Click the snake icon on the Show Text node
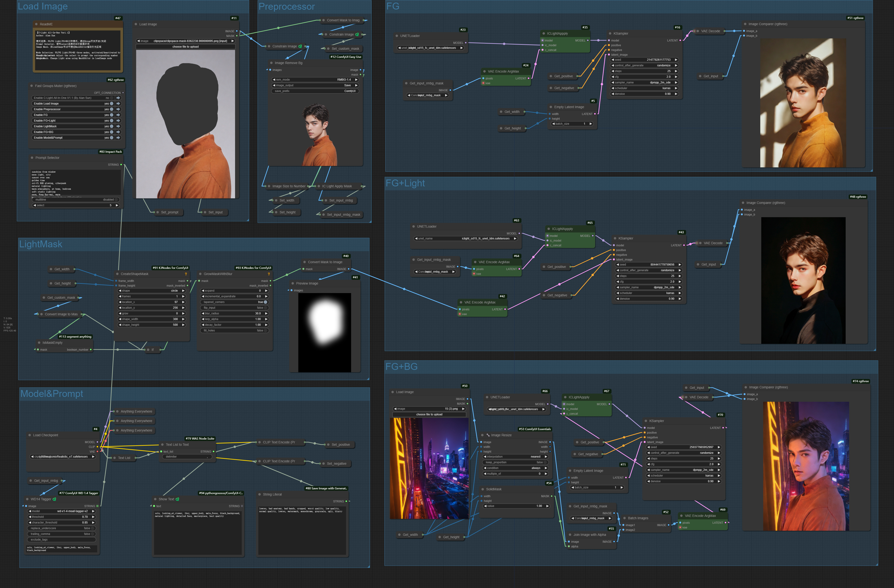 178,499
